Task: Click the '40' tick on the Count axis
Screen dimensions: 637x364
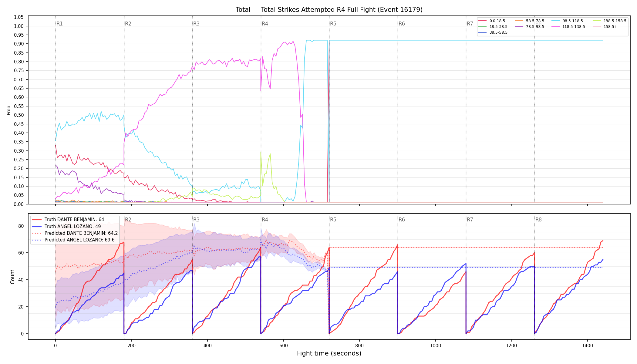Action: click(21, 280)
